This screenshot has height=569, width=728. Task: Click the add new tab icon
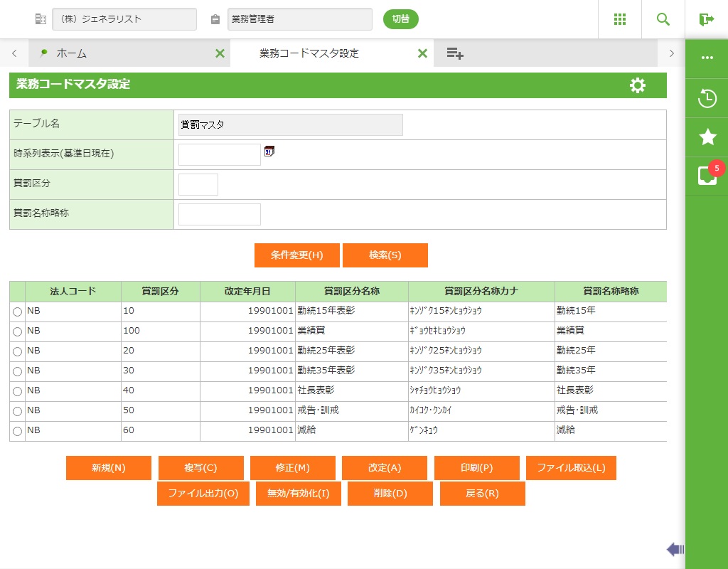coord(455,53)
